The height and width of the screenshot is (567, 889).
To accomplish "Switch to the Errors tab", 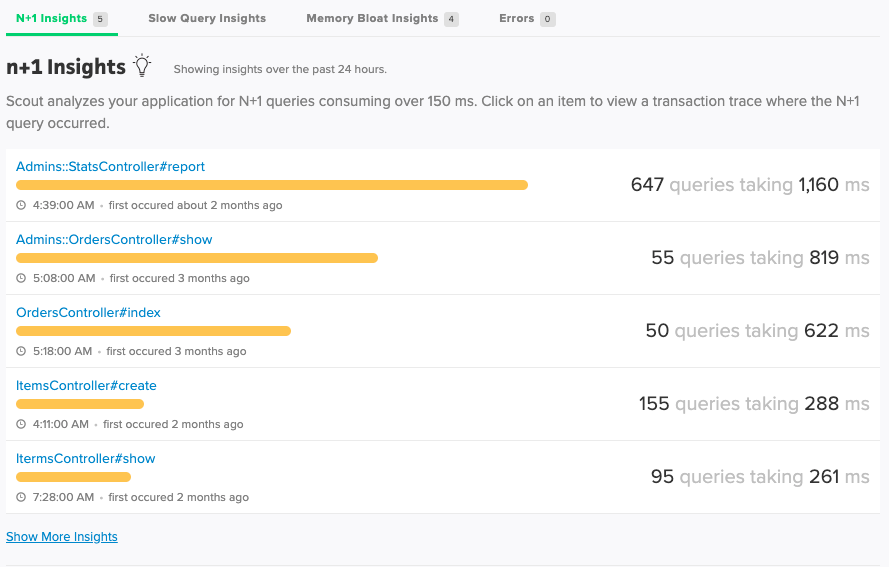I will click(517, 18).
